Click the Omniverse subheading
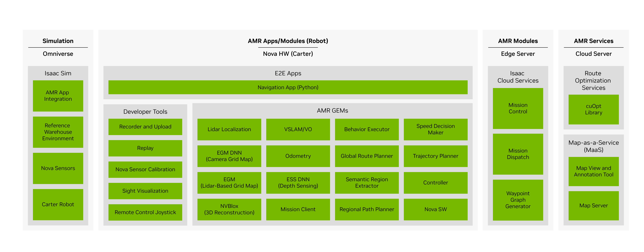 [x=58, y=54]
